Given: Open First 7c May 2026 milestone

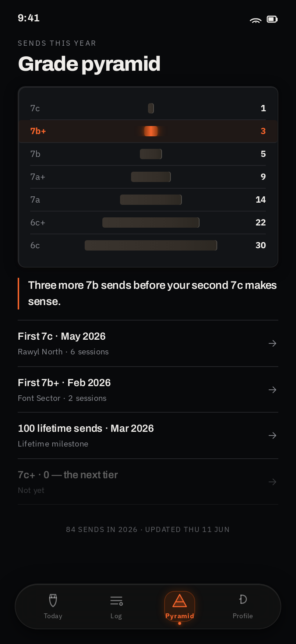Looking at the screenshot, I should pos(148,343).
